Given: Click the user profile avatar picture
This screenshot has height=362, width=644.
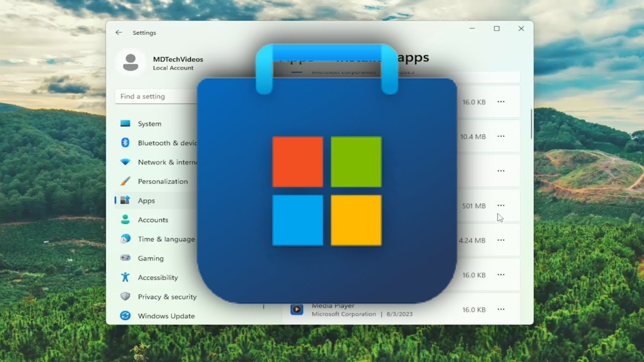Looking at the screenshot, I should [x=130, y=62].
